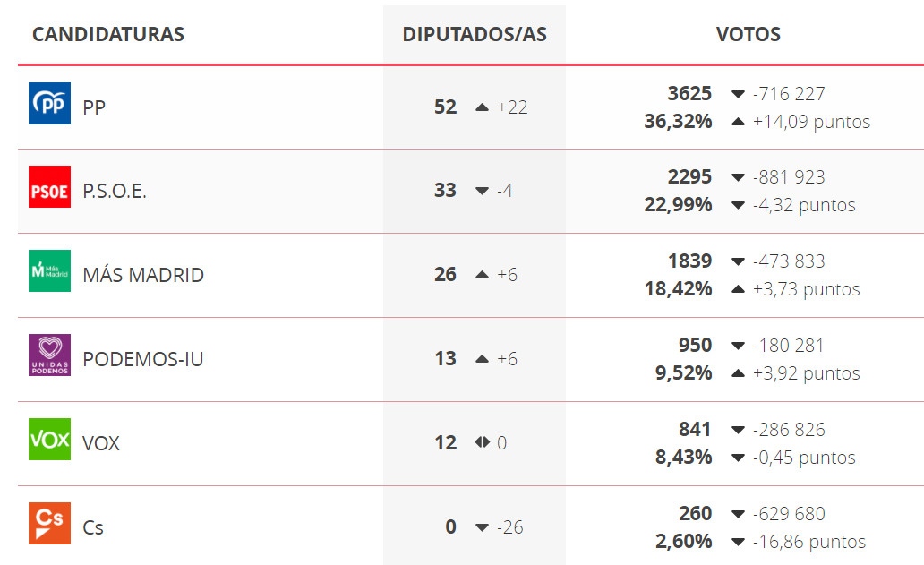
Task: Click the Más Madrid green logo
Action: [x=49, y=271]
